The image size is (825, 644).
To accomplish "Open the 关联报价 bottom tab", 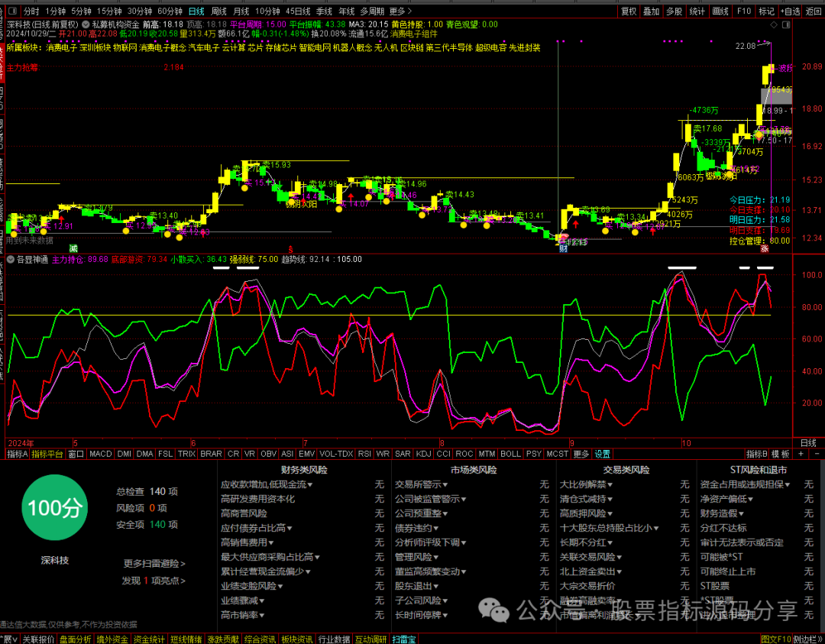I will pos(39,639).
